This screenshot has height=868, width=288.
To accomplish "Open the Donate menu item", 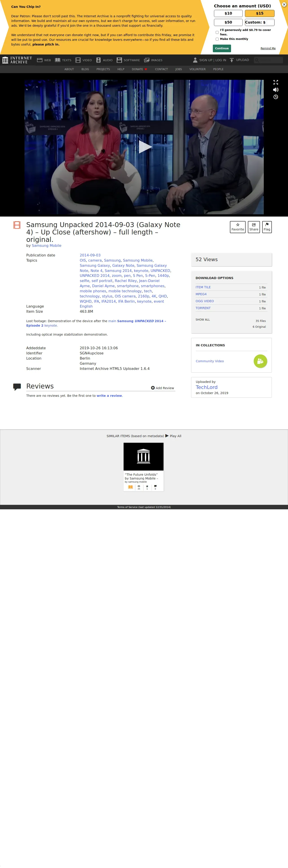I will pyautogui.click(x=139, y=69).
